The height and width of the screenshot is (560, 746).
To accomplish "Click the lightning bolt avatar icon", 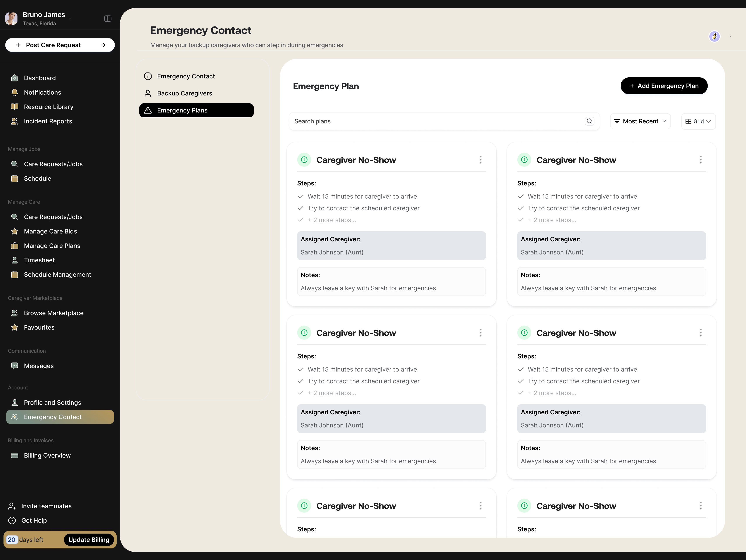I will point(714,36).
